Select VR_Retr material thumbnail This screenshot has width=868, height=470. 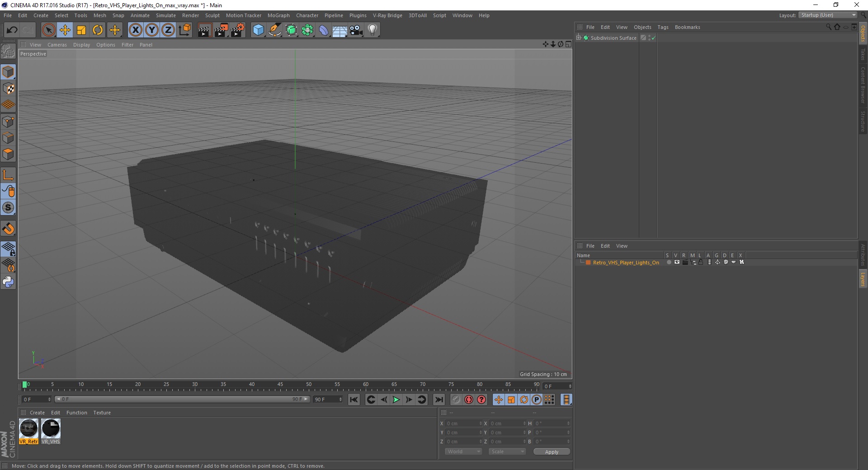28,431
